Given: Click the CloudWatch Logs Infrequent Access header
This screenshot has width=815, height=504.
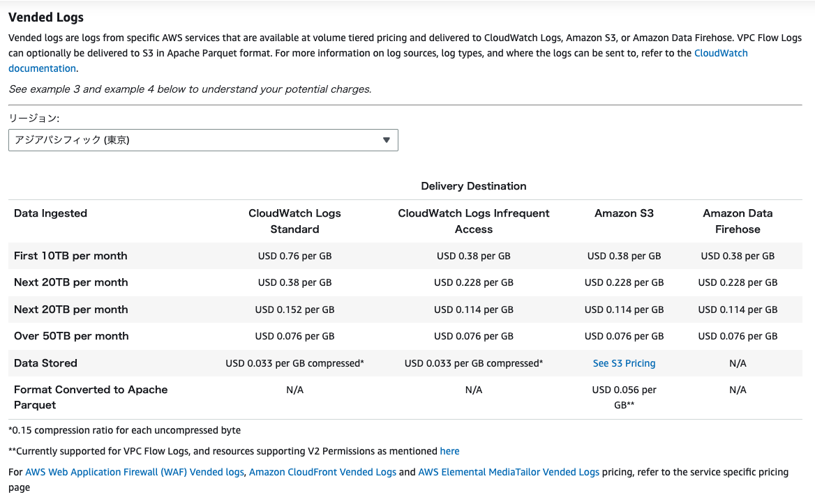Looking at the screenshot, I should pyautogui.click(x=473, y=221).
